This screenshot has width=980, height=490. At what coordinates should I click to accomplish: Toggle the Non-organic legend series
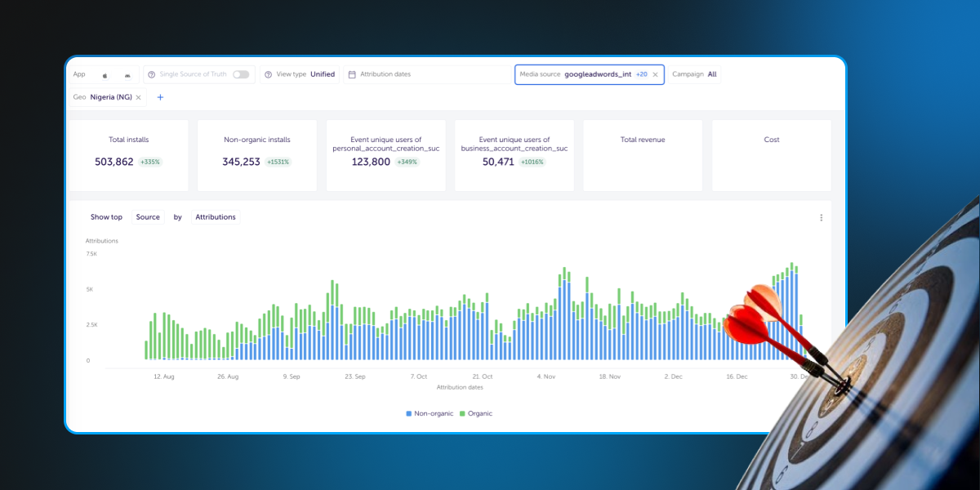[430, 413]
